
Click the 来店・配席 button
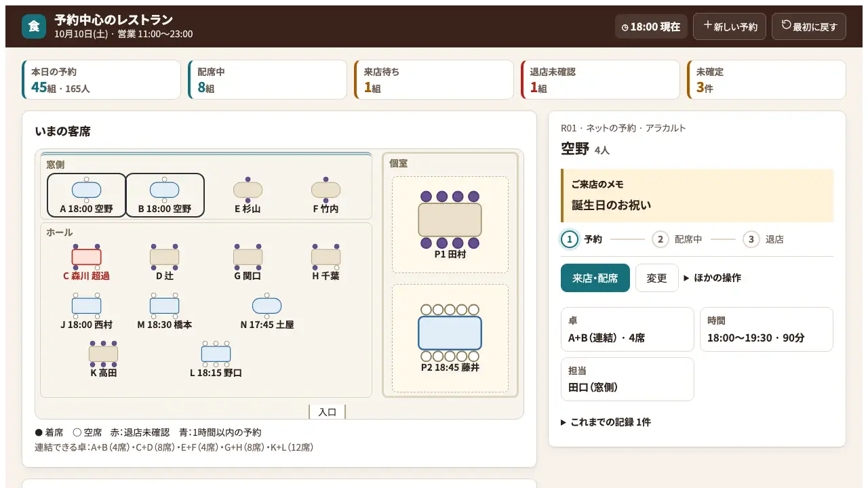(595, 278)
